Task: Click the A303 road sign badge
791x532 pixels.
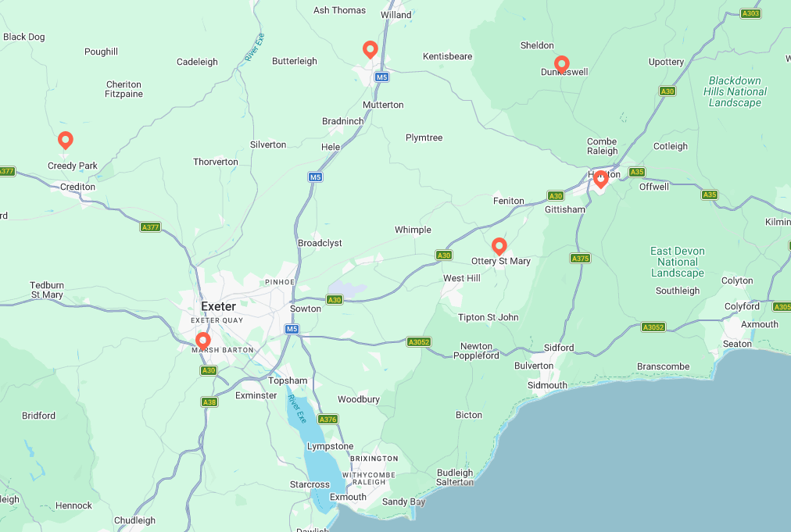Action: (x=750, y=13)
